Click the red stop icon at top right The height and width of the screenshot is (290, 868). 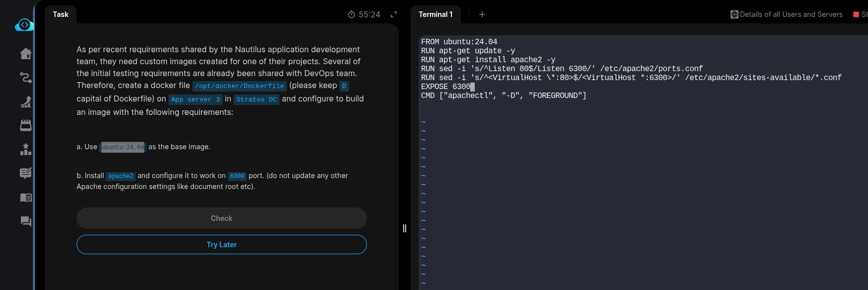(856, 14)
